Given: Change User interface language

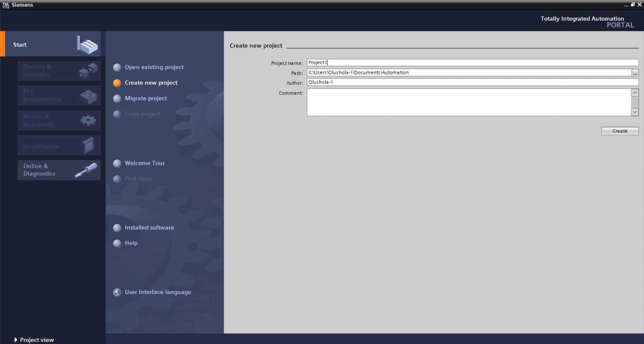Looking at the screenshot, I should [158, 292].
